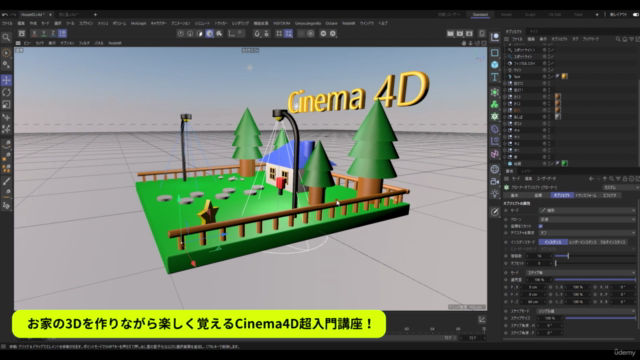Open the ファイル menu in main menu bar
The width and height of the screenshot is (640, 360).
pyautogui.click(x=7, y=23)
